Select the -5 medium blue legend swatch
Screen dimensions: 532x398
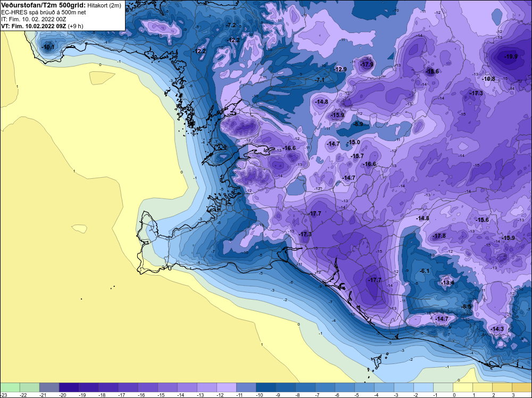(x=364, y=387)
